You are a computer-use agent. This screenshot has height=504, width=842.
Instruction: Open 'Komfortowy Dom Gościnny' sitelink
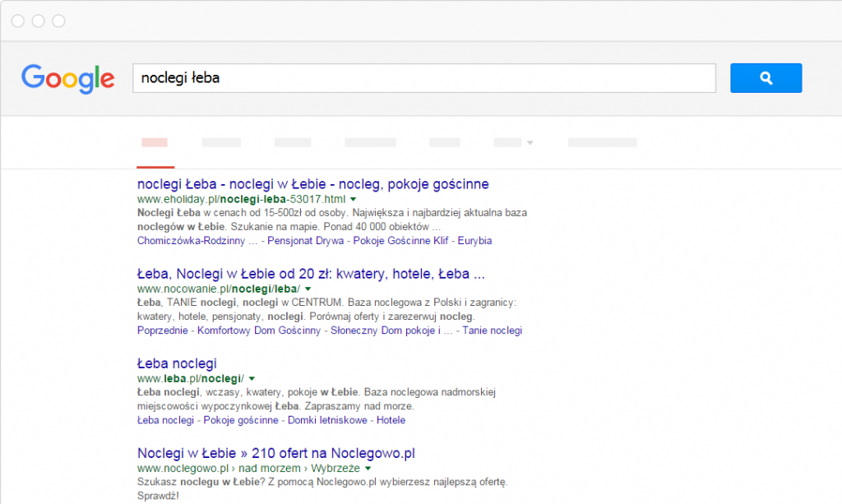[x=259, y=330]
